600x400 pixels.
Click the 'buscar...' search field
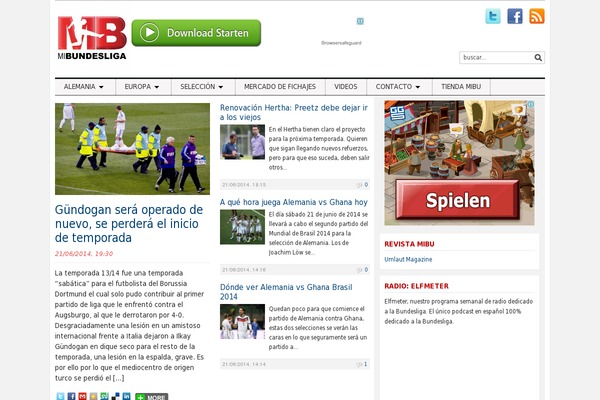(497, 57)
